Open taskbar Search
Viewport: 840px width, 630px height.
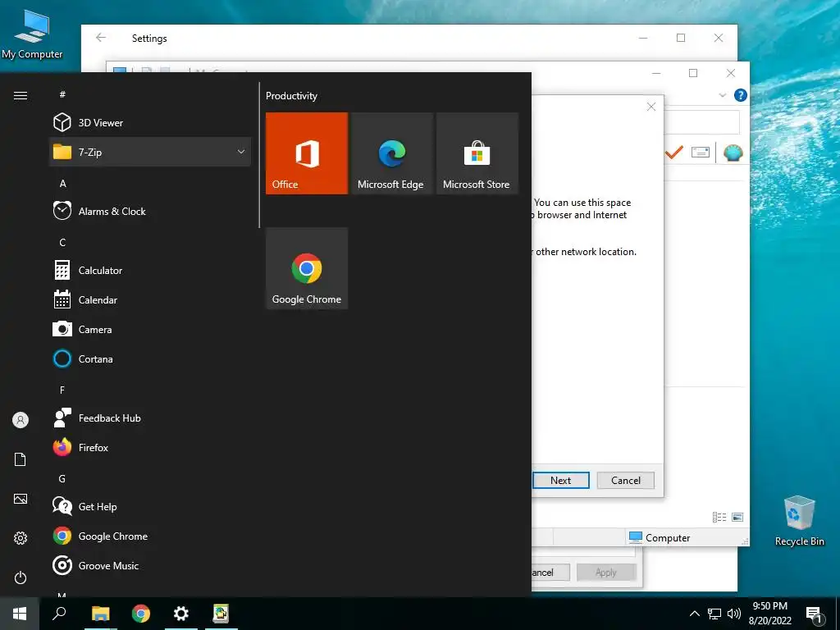59,614
